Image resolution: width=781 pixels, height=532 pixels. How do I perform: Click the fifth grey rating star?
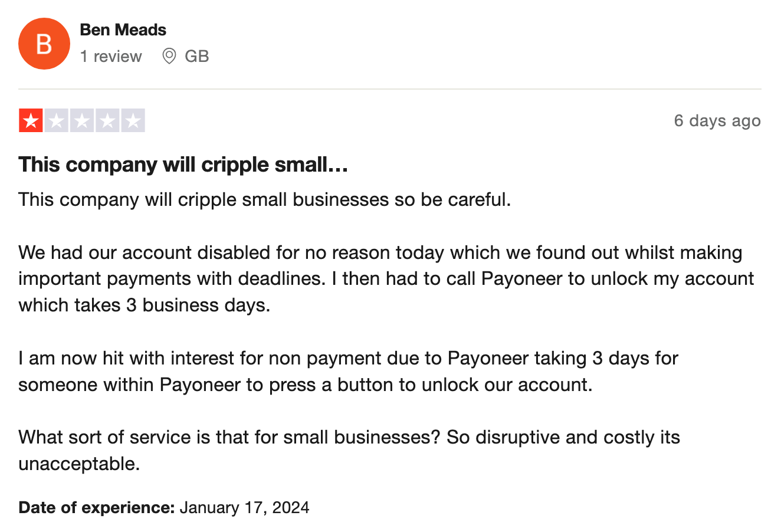[133, 121]
